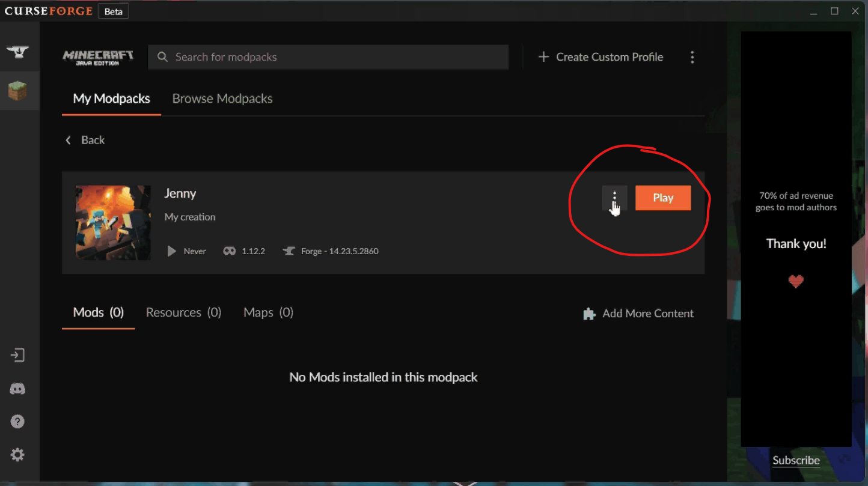Open the settings gear in sidebar
Viewport: 868px width, 486px height.
click(x=17, y=455)
